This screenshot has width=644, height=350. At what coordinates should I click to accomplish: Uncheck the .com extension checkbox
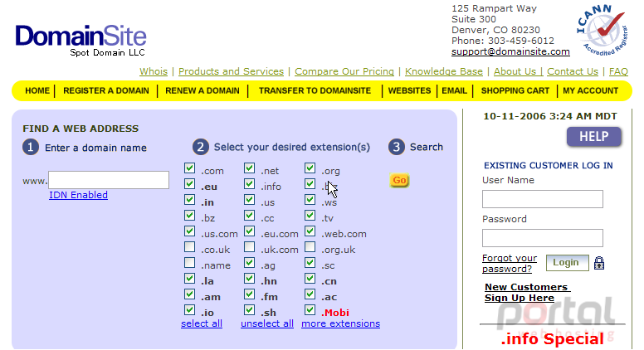pyautogui.click(x=189, y=168)
